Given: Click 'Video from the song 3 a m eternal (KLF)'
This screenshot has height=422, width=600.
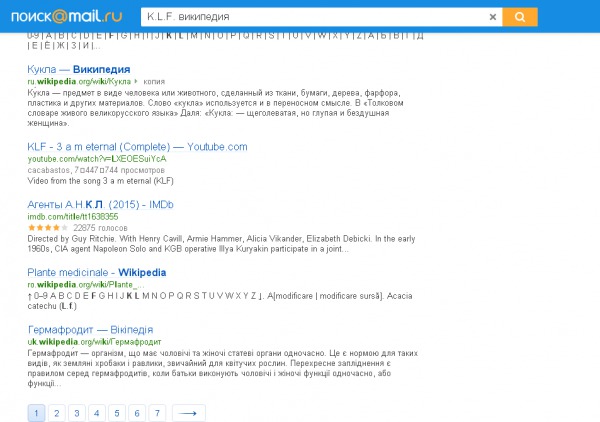Looking at the screenshot, I should pos(100,181).
